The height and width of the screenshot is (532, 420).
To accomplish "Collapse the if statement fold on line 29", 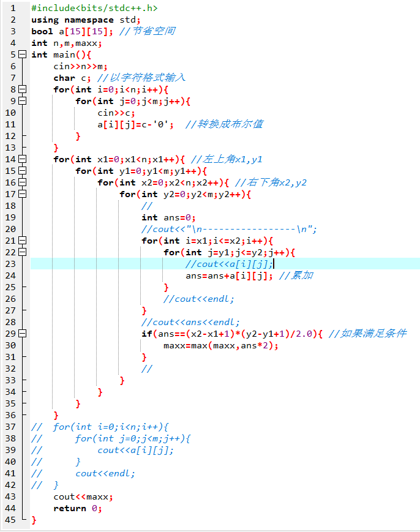I will (x=23, y=334).
